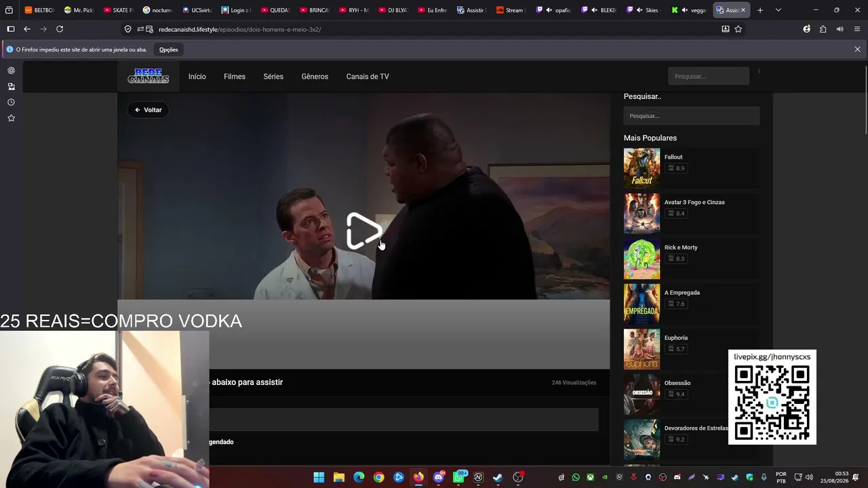This screenshot has height=488, width=868.
Task: Click the system tray volume icon
Action: [x=809, y=477]
